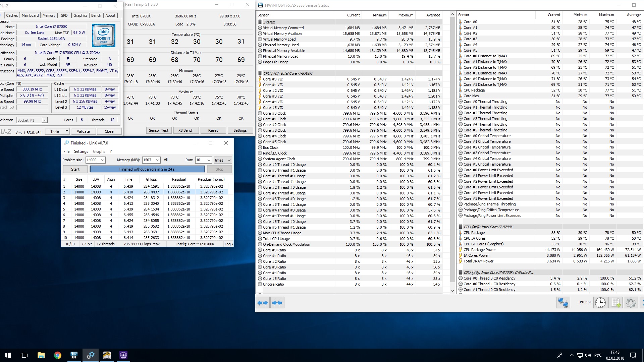Switch to the Mainboard tab in CPU-Z
This screenshot has height=362, width=644.
30,15
